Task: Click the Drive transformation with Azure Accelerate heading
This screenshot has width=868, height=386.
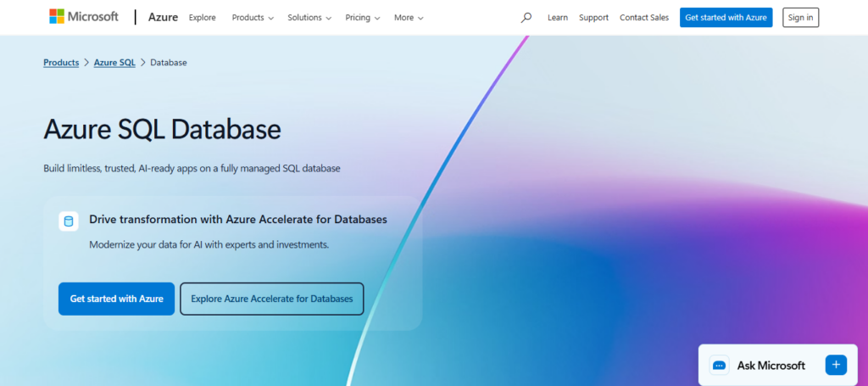Action: point(238,220)
